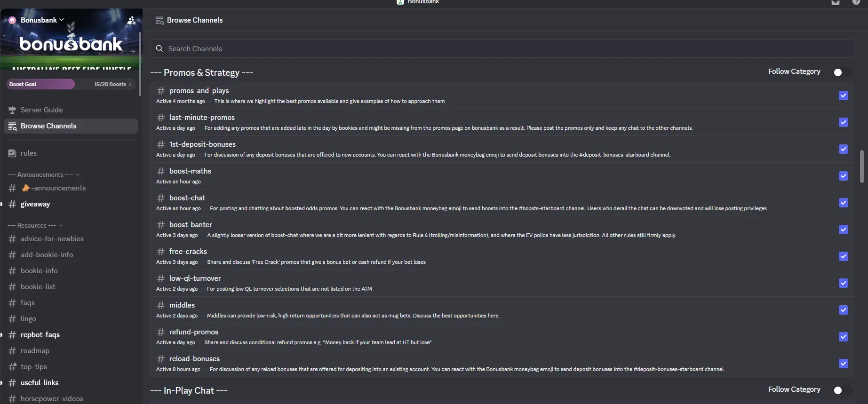The height and width of the screenshot is (404, 868).
Task: Click the rules channel book icon
Action: [x=11, y=153]
